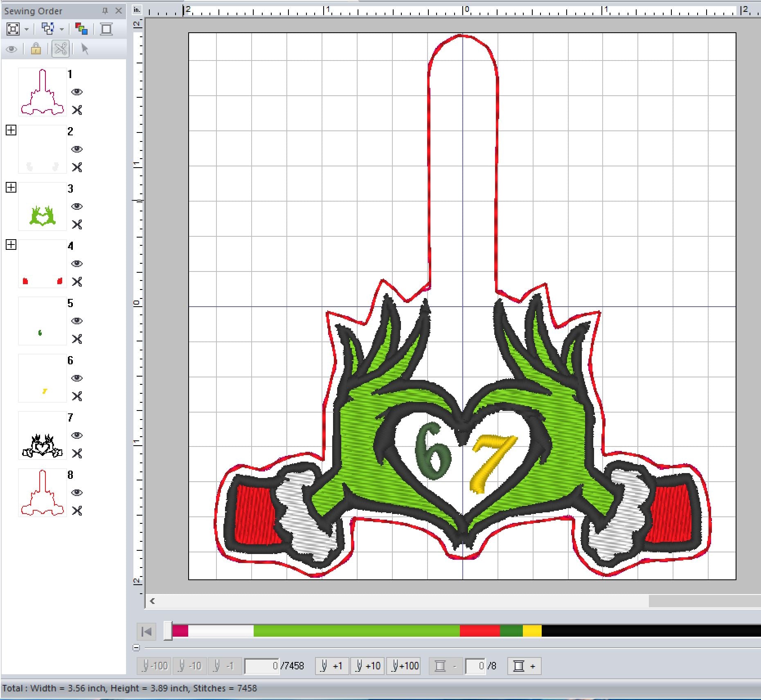This screenshot has height=700, width=761.
Task: Click the current stitch number input field
Action: click(262, 666)
